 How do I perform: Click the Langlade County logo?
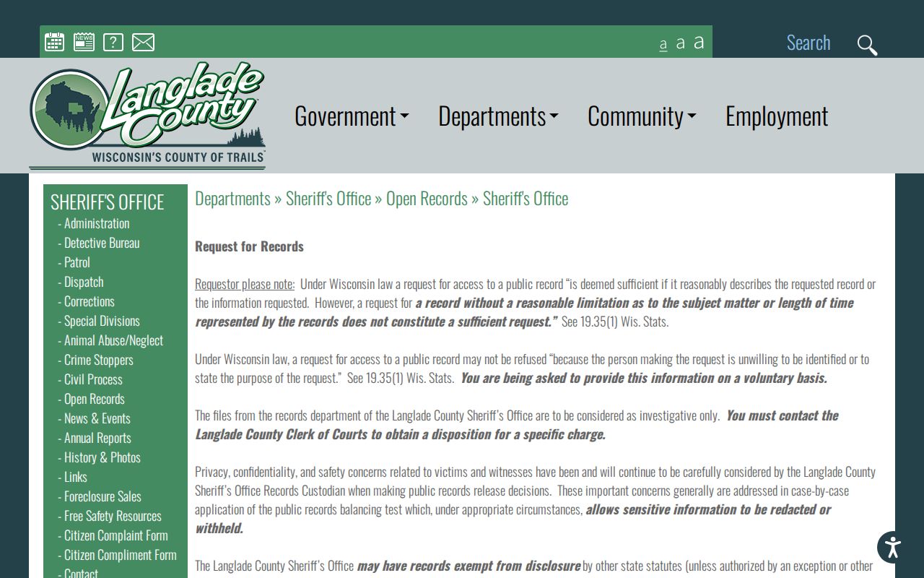(147, 116)
